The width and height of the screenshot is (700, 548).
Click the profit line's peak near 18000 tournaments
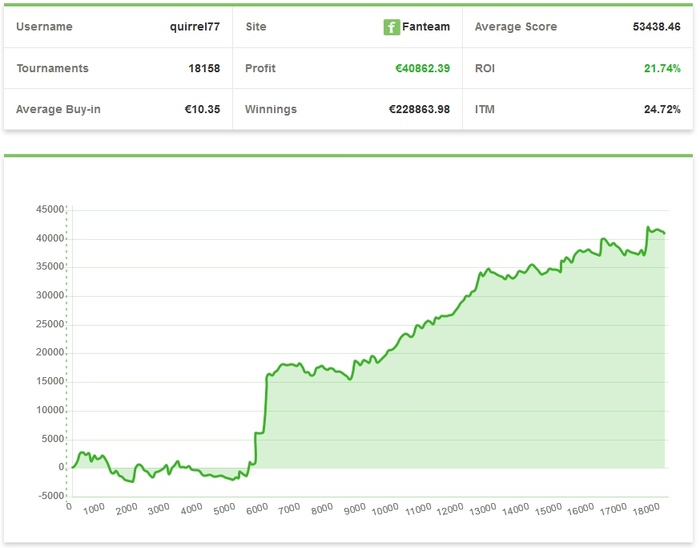click(648, 227)
